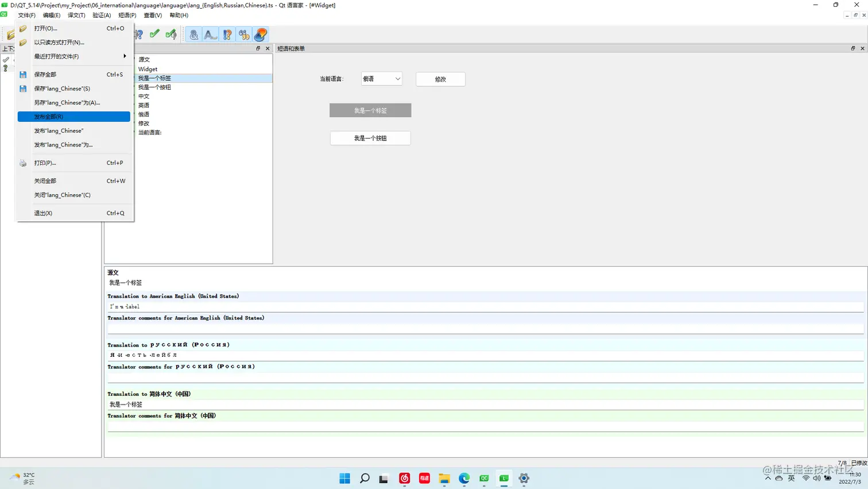Click the 我是一个按钮 preview button
The width and height of the screenshot is (868, 489).
point(370,138)
